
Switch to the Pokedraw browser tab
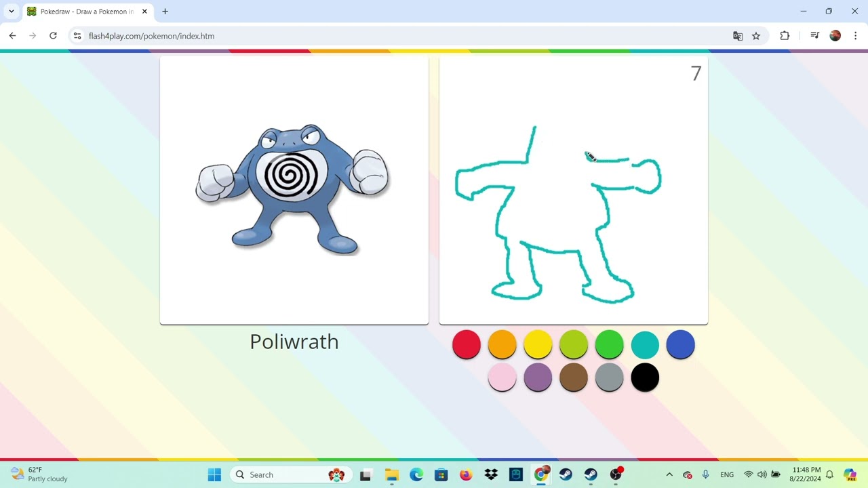pos(87,12)
